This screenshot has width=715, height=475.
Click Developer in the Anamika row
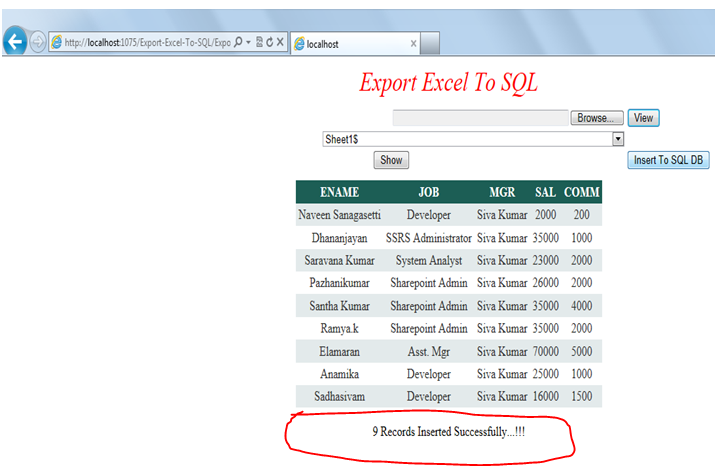point(429,374)
